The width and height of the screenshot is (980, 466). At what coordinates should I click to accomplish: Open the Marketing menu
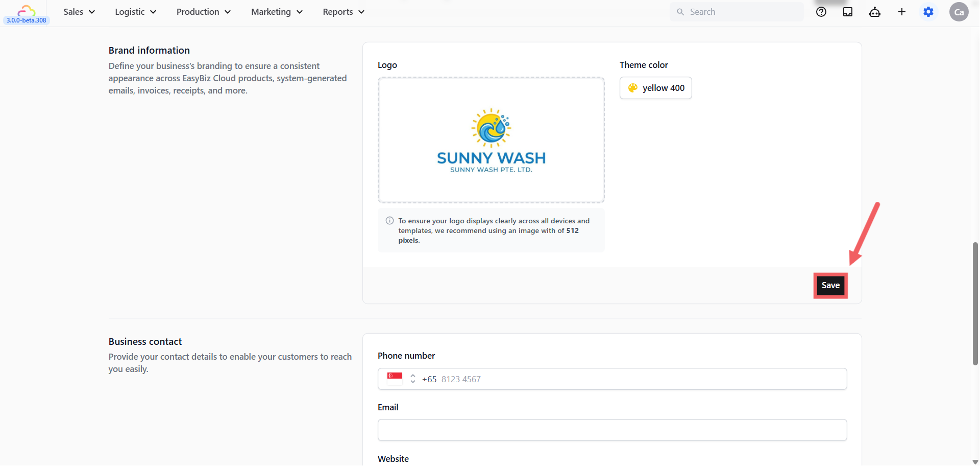click(277, 12)
